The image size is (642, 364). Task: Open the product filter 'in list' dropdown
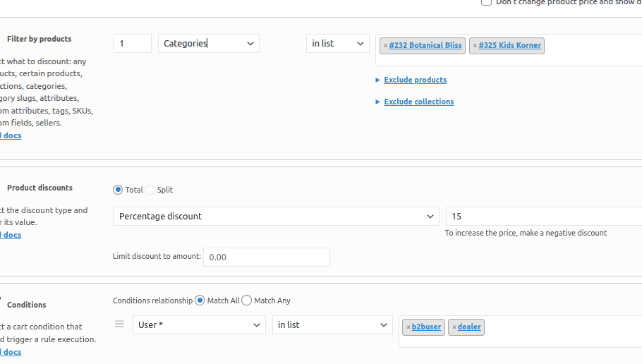pyautogui.click(x=337, y=44)
